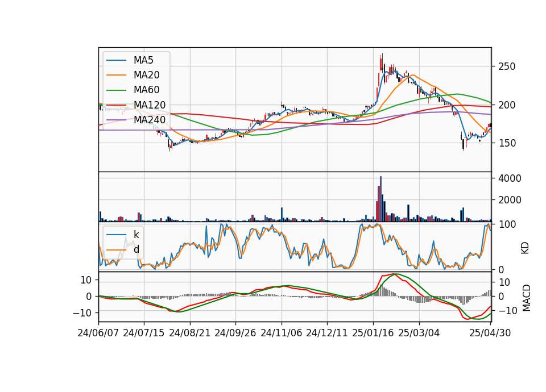Click the 24/09/26 date label

tap(235, 333)
